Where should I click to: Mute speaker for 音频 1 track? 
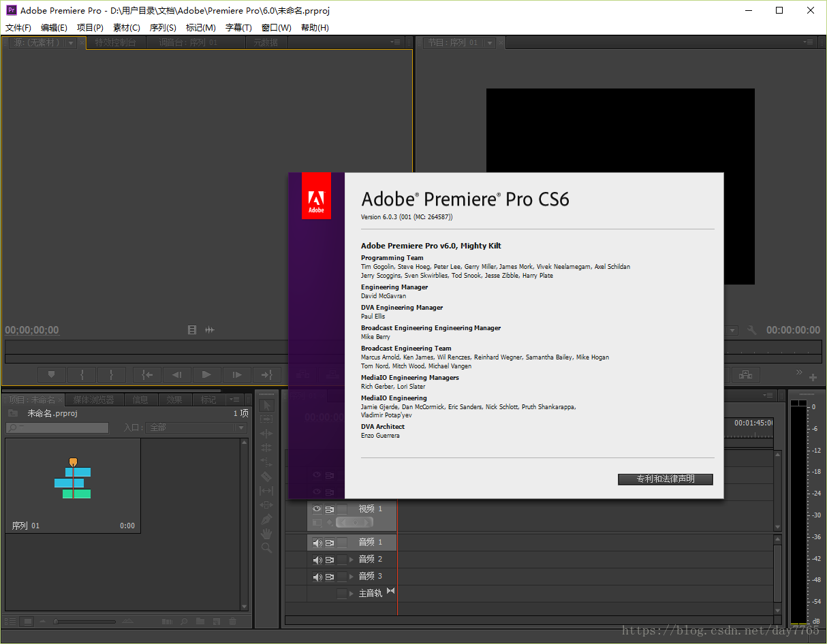pos(317,543)
